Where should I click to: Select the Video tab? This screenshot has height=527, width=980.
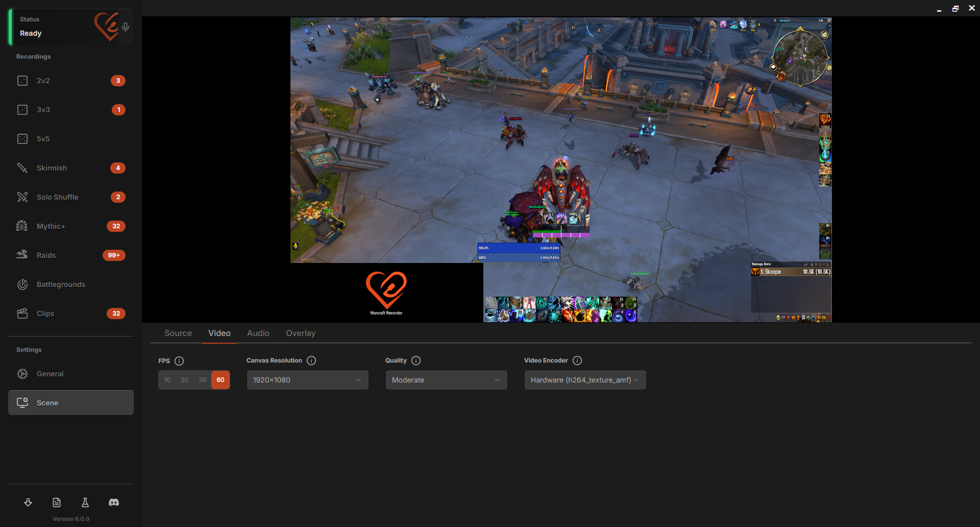point(219,333)
